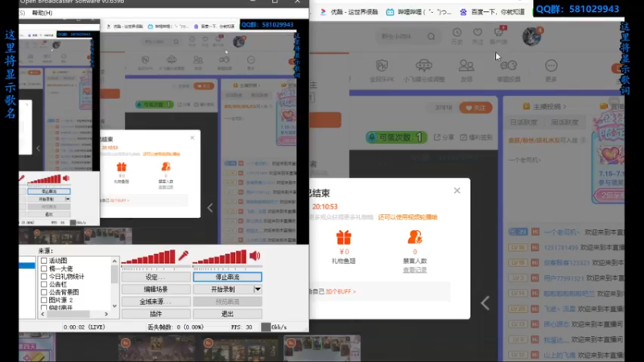Open the 优酷 bookmark tab
Screen dimensions: 644x362
(x=349, y=12)
